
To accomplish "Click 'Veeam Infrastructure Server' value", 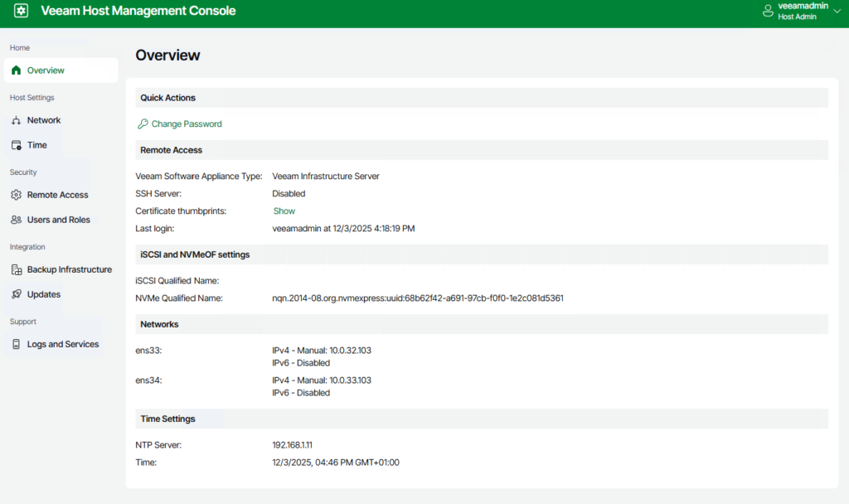I will pyautogui.click(x=326, y=177).
